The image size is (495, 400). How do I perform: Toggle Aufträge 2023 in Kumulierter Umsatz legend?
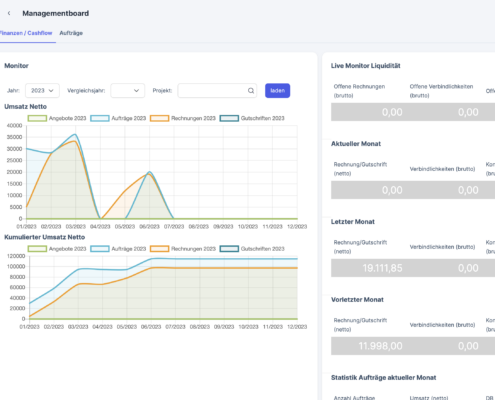(118, 249)
